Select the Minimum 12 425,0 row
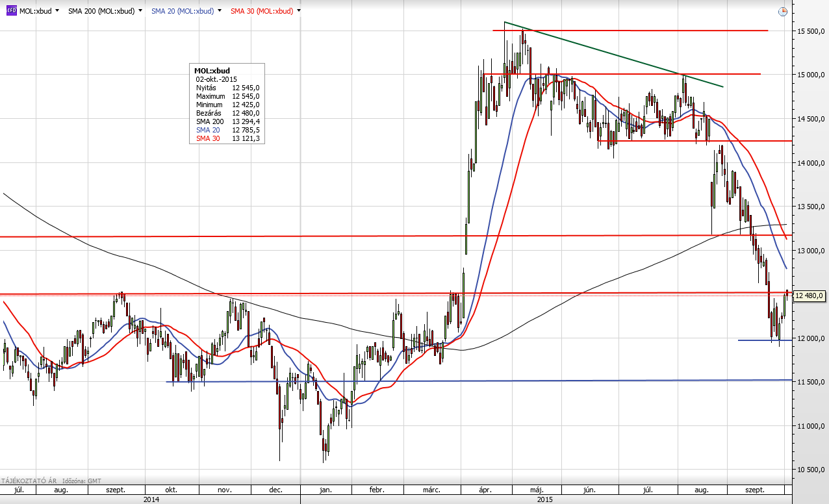829x504 pixels. click(x=227, y=105)
